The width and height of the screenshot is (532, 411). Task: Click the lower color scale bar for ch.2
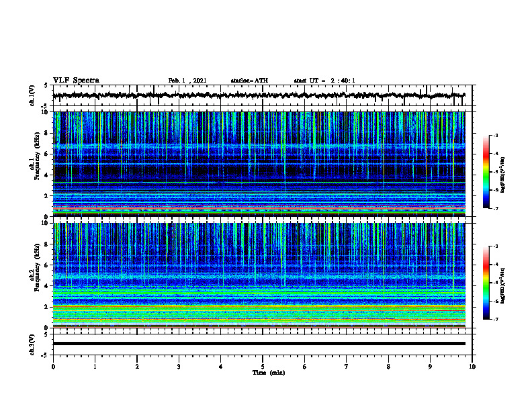pos(486,283)
